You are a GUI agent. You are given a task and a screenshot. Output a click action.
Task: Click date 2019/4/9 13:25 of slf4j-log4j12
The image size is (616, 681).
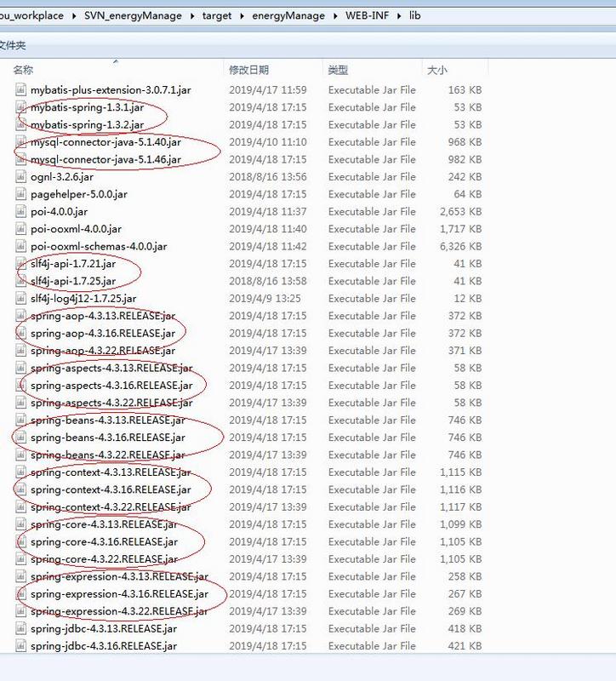point(265,299)
